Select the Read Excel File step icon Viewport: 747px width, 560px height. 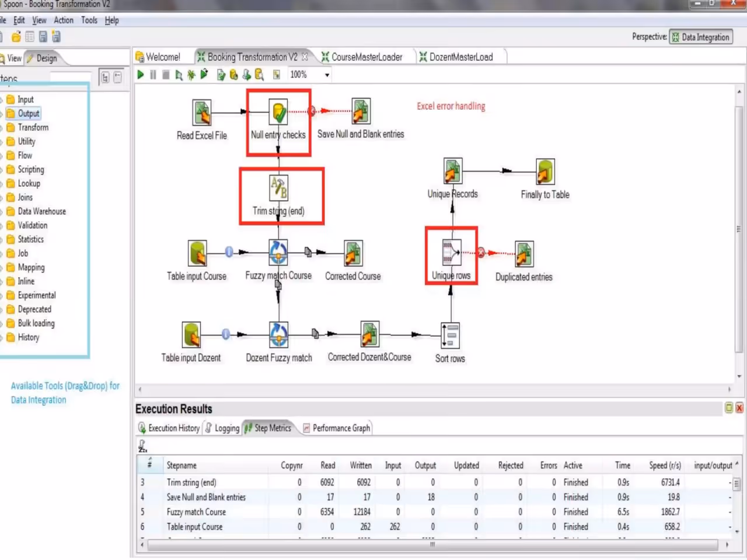[x=202, y=113]
